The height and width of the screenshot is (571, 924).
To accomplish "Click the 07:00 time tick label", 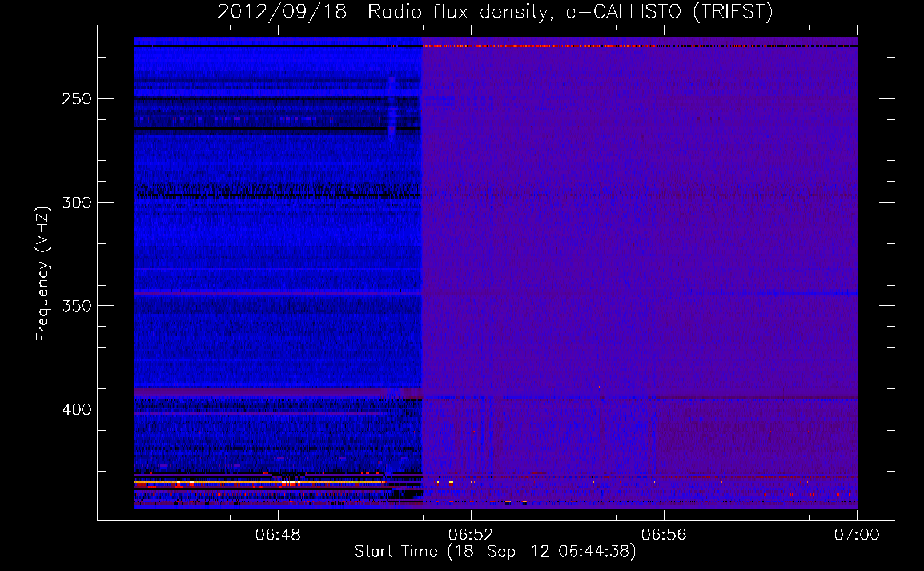I will 857,535.
